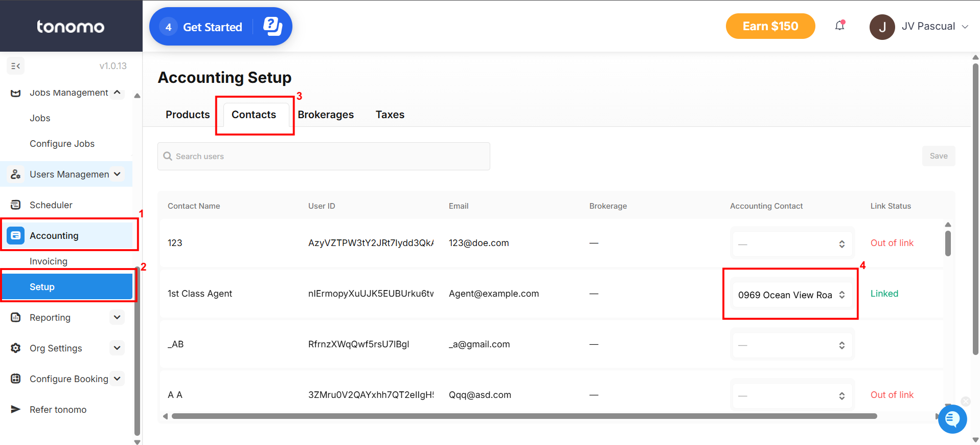
Task: Switch to the Brokerages tab
Action: [326, 115]
